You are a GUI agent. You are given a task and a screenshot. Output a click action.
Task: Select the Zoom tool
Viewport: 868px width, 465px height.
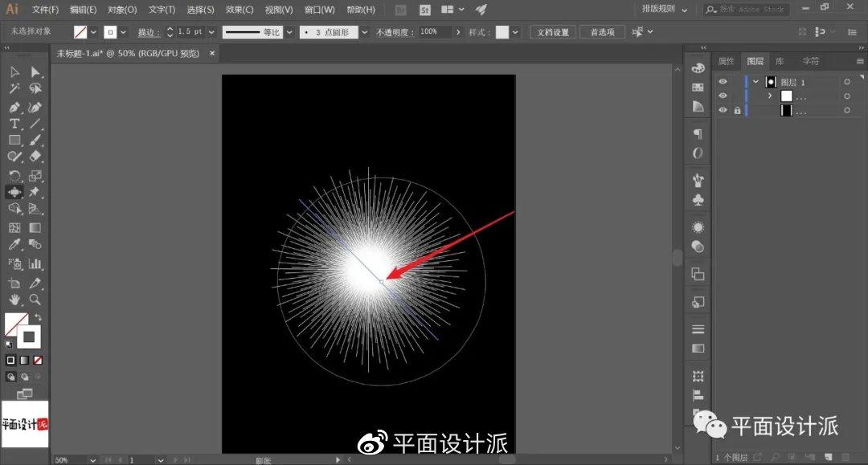(x=35, y=299)
